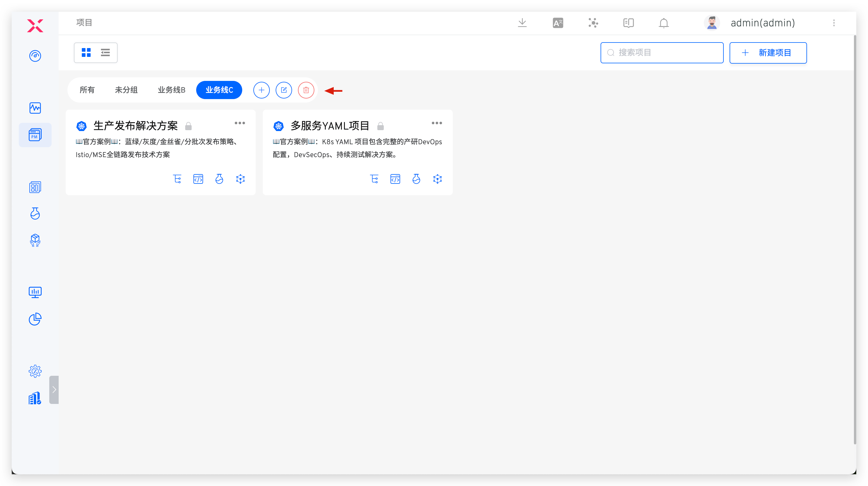The height and width of the screenshot is (486, 868).
Task: Expand the collapsed sidebar
Action: pyautogui.click(x=54, y=390)
